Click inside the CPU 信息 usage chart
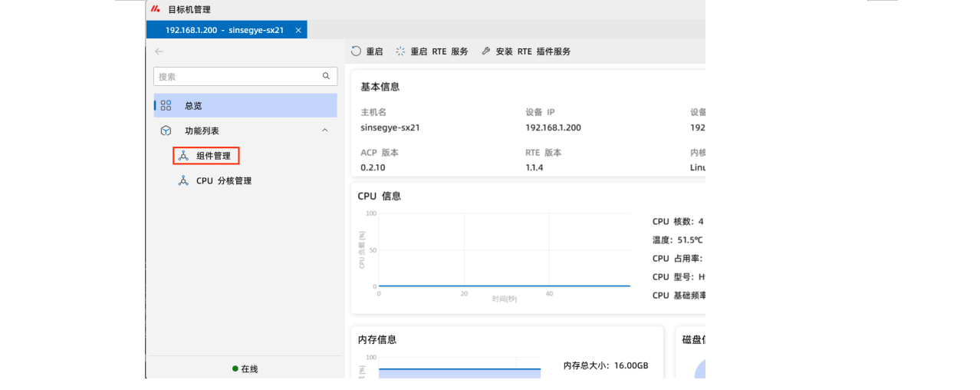 (504, 250)
